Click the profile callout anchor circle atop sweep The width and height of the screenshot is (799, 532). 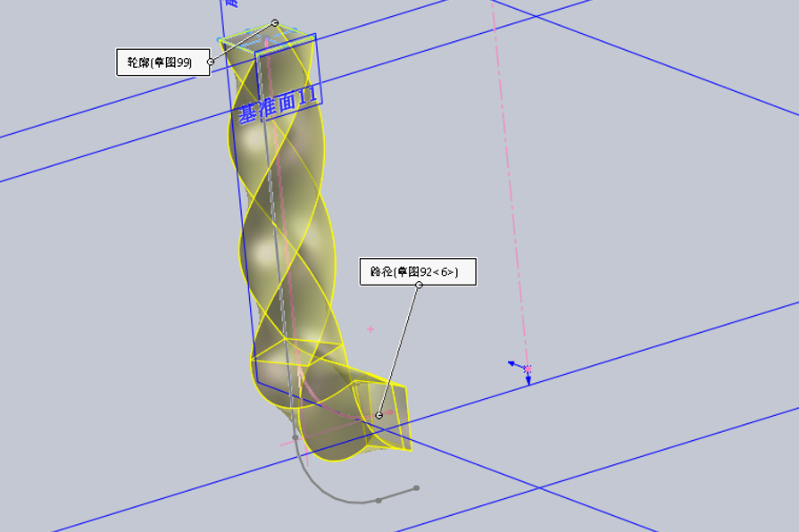275,23
